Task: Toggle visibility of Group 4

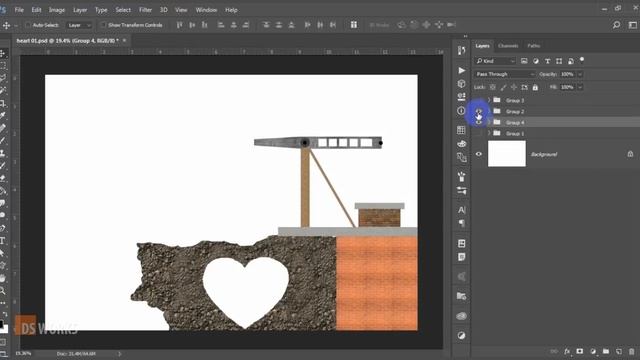Action: pyautogui.click(x=479, y=122)
